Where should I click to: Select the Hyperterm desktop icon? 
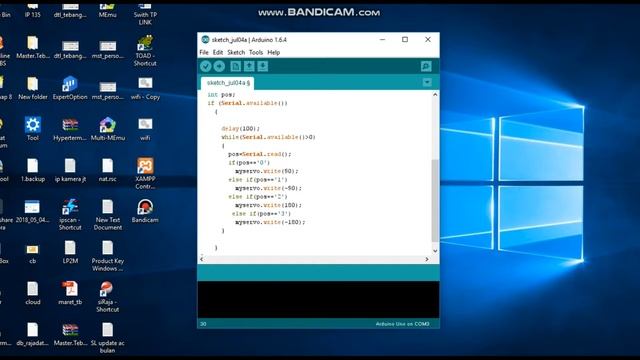point(70,129)
